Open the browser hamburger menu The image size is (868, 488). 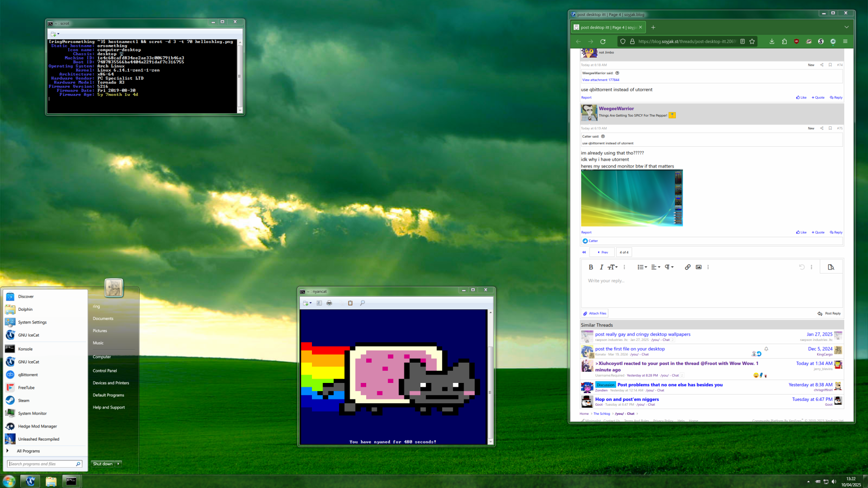845,42
